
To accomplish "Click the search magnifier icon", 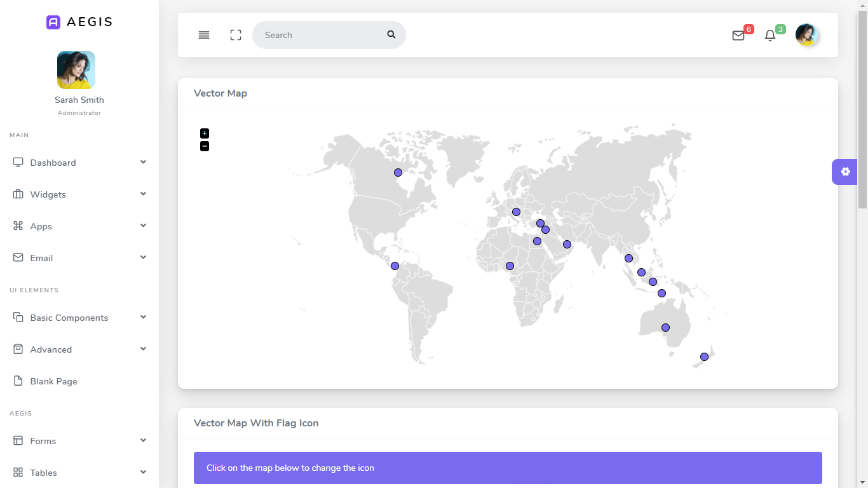I will tap(391, 34).
